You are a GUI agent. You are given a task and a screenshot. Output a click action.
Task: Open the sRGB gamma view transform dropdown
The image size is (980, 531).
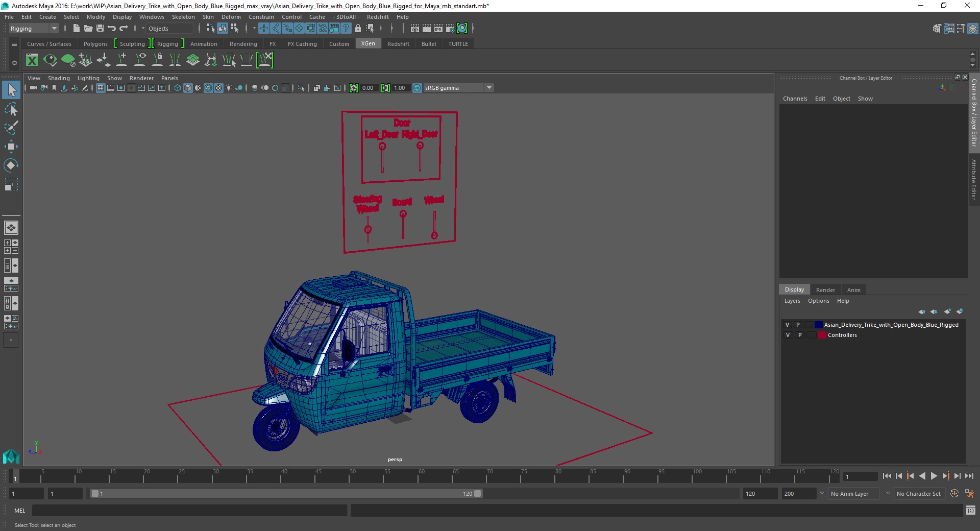tap(458, 88)
